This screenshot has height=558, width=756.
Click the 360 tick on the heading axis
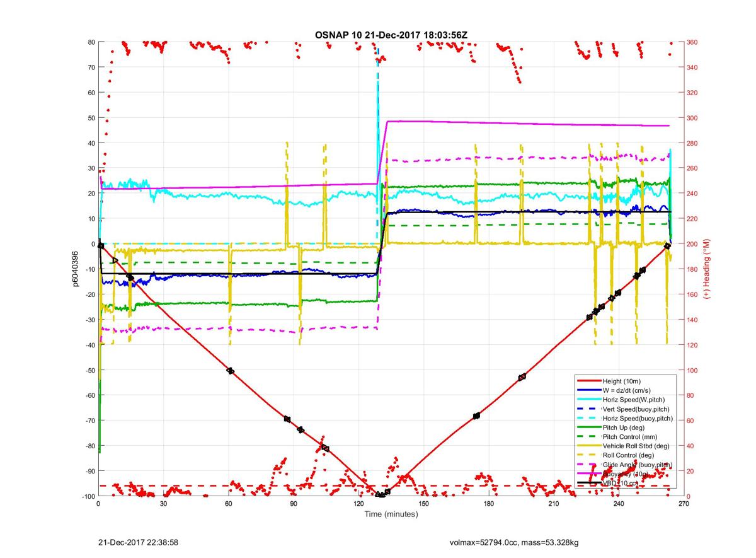pyautogui.click(x=692, y=42)
